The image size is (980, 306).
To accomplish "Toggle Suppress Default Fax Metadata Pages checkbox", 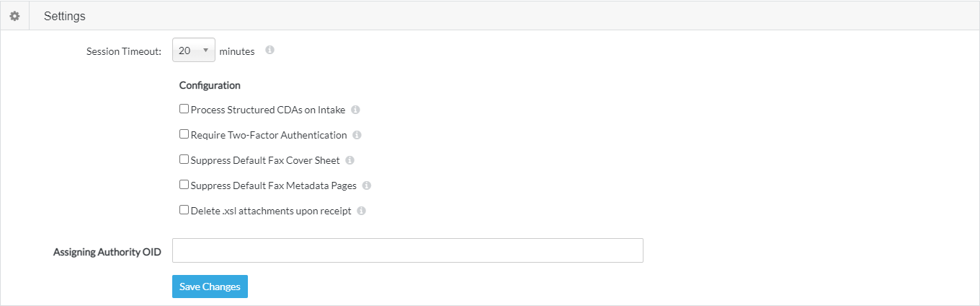I will (184, 185).
